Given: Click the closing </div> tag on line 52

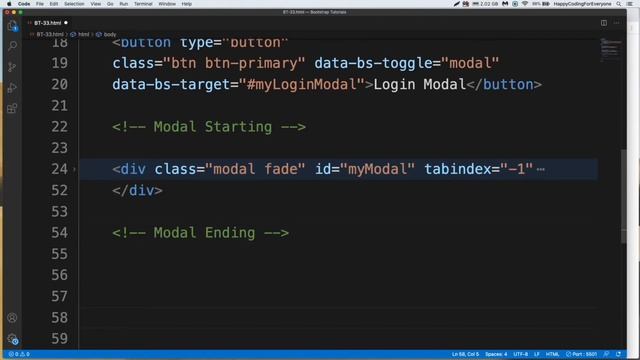Looking at the screenshot, I should (x=138, y=190).
